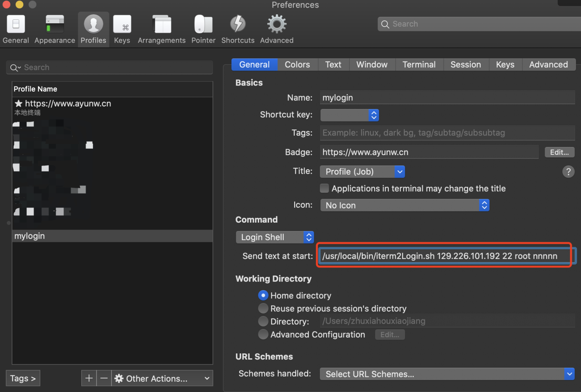Image resolution: width=581 pixels, height=392 pixels.
Task: Click the Badge text field
Action: [x=429, y=152]
